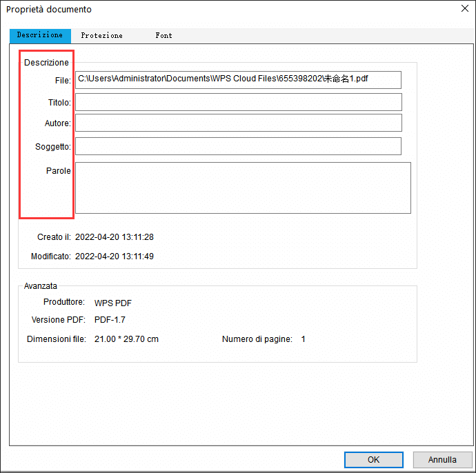Click the Descrizione group heading label
476x473 pixels.
46,63
